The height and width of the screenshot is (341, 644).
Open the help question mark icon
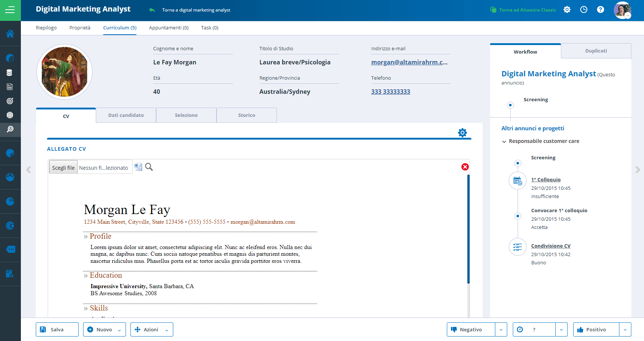[600, 10]
